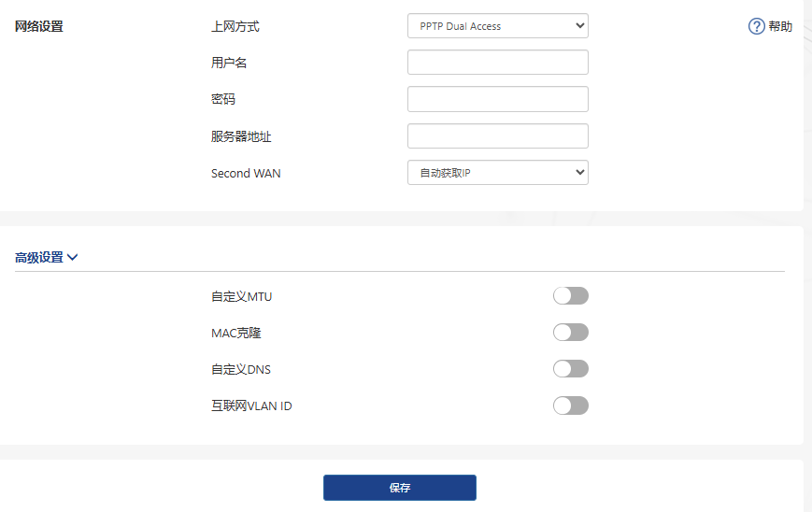Click the 网络设置 section heading
This screenshot has height=512, width=812.
click(39, 26)
